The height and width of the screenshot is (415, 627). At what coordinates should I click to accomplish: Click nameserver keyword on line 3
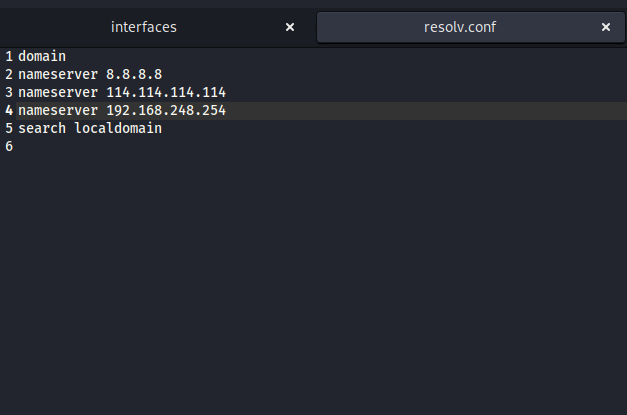click(x=58, y=92)
